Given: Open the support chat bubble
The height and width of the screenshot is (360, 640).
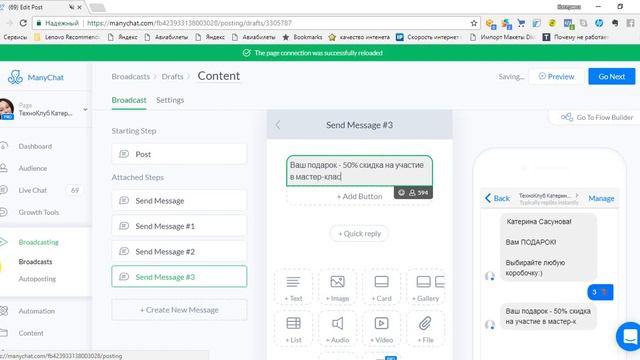Looking at the screenshot, I should coord(629,336).
